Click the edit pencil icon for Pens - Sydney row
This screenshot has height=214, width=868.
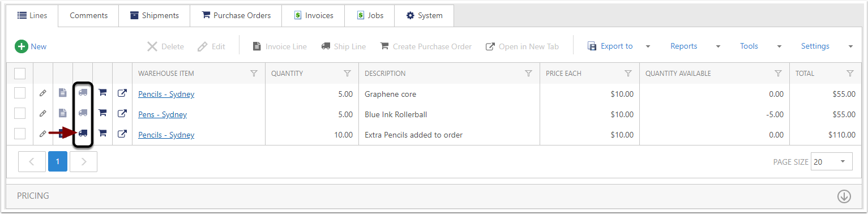pyautogui.click(x=43, y=114)
